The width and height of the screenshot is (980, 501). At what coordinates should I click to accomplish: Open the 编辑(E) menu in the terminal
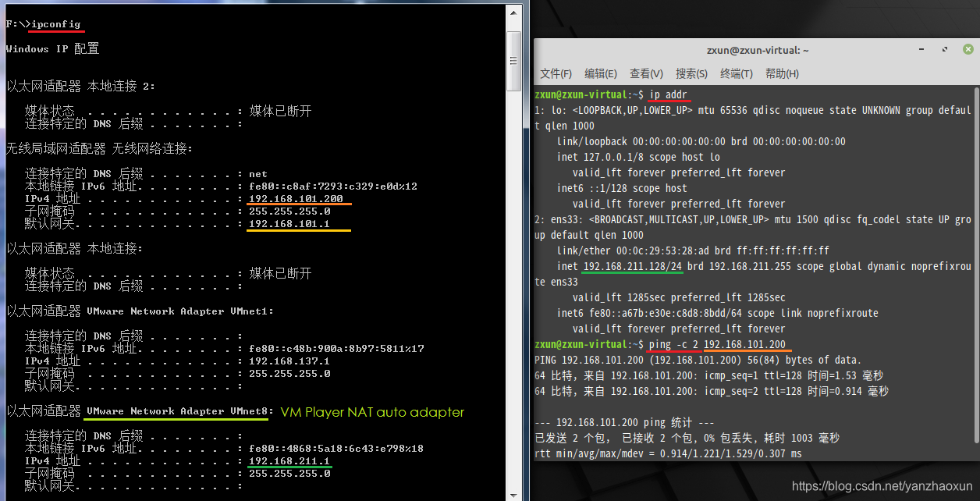coord(601,73)
